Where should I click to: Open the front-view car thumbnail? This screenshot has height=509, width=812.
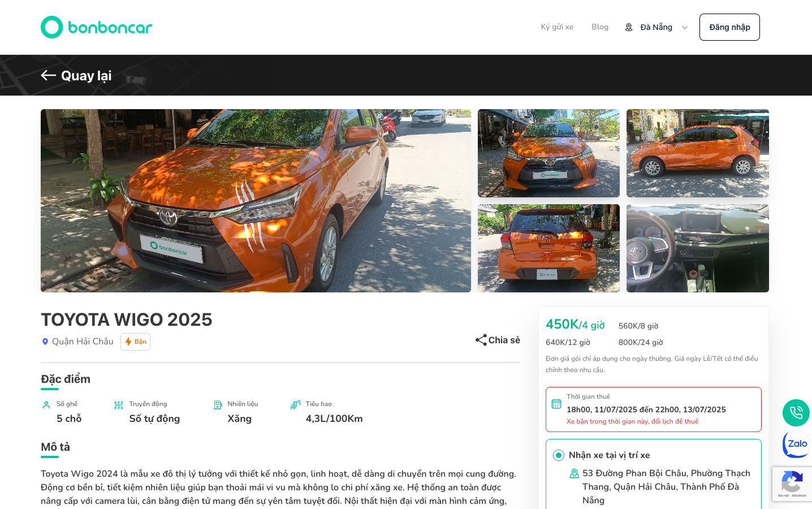click(x=548, y=153)
